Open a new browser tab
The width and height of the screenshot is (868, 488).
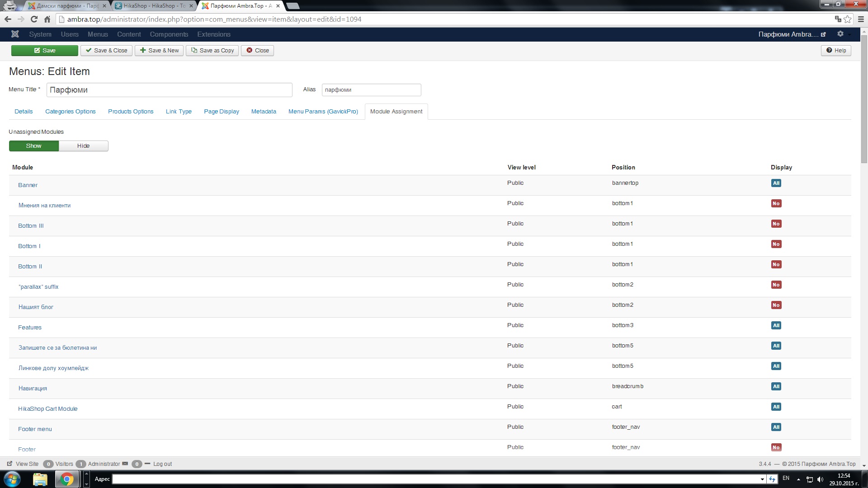click(x=293, y=6)
